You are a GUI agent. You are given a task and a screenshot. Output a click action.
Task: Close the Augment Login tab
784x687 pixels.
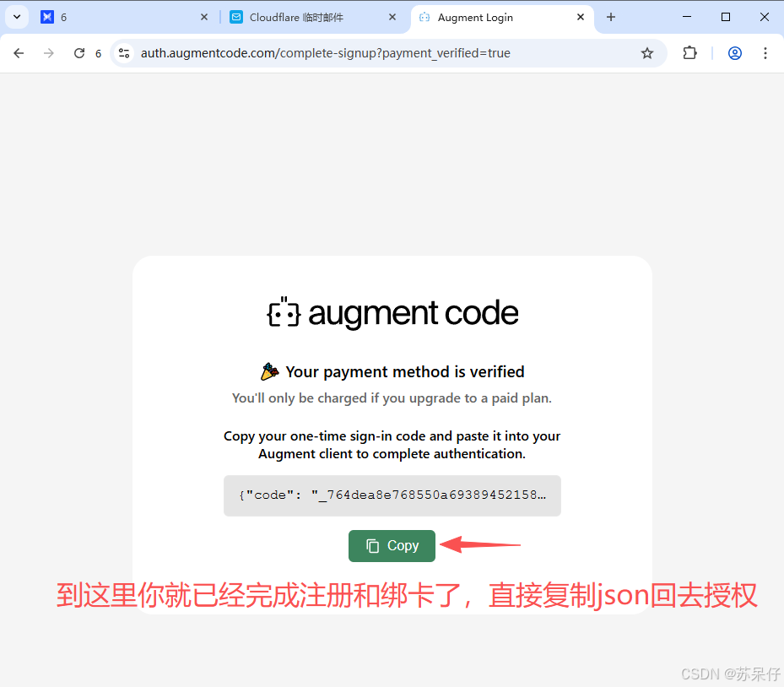581,17
